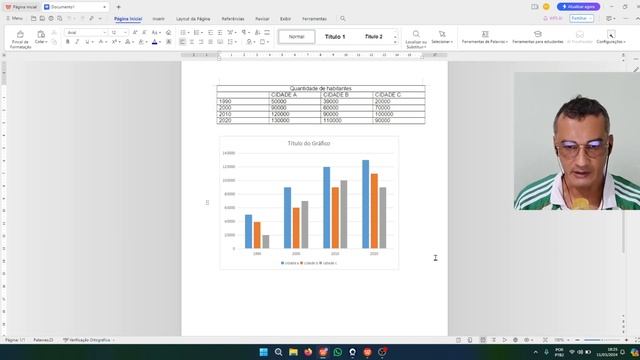Toggle underline formatting

click(87, 42)
